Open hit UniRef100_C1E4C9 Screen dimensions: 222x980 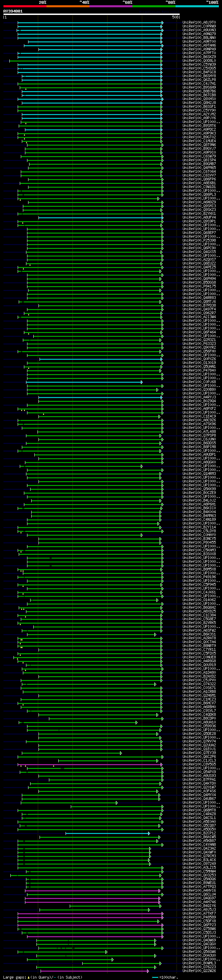[199, 416]
